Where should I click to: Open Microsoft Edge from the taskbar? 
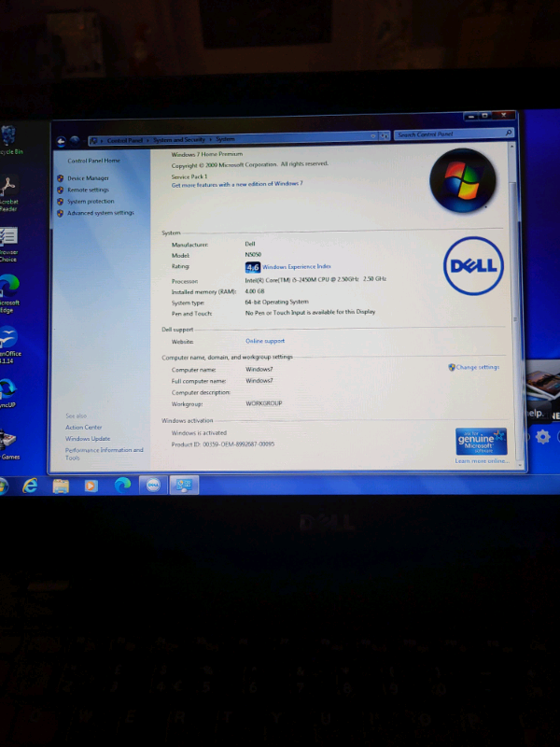tap(122, 485)
